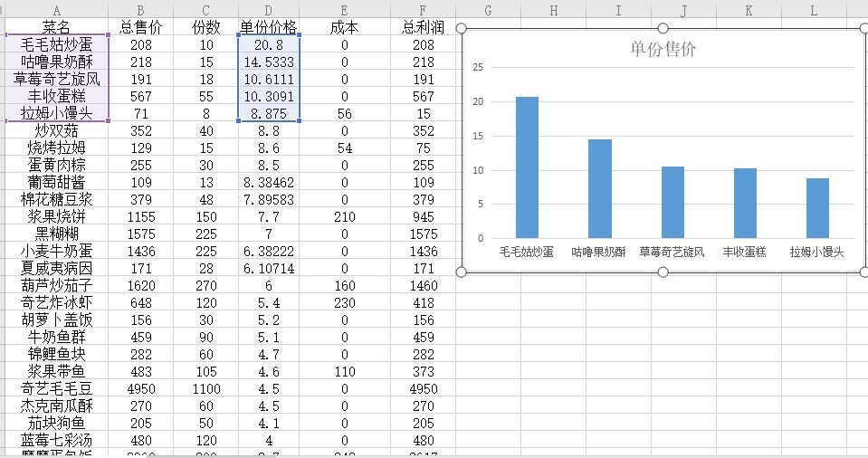The width and height of the screenshot is (868, 458).
Task: Click the cell 黑糊糊
Action: (56, 234)
